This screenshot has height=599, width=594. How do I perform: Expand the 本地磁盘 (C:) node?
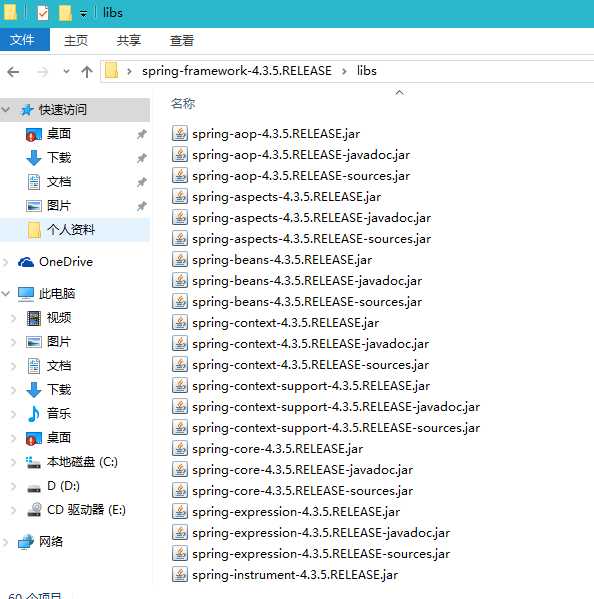[x=13, y=462]
